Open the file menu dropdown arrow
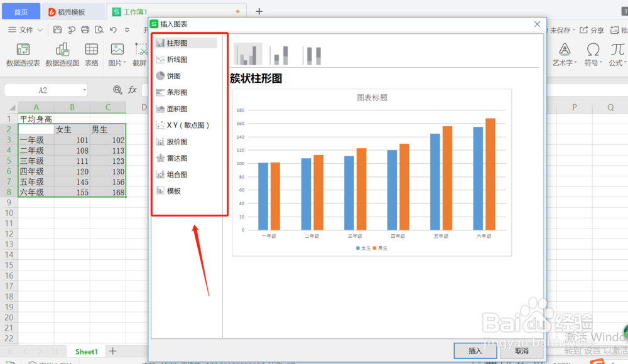The width and height of the screenshot is (628, 364). point(40,30)
